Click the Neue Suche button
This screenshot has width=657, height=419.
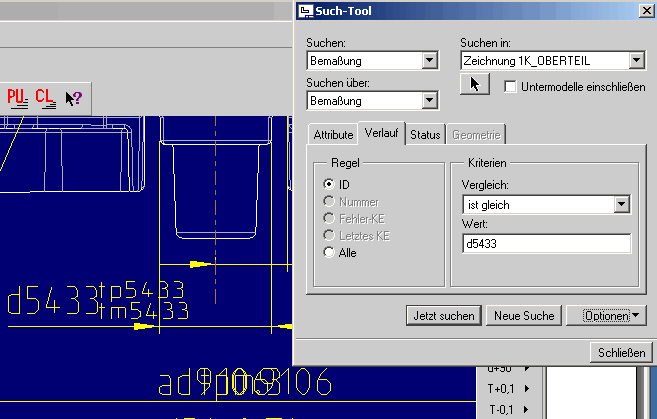[524, 316]
